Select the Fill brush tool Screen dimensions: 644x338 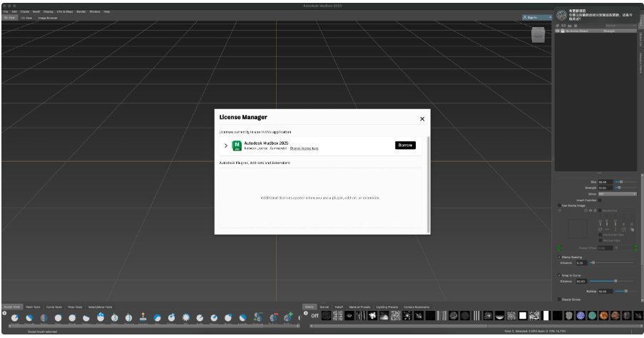[x=185, y=317]
